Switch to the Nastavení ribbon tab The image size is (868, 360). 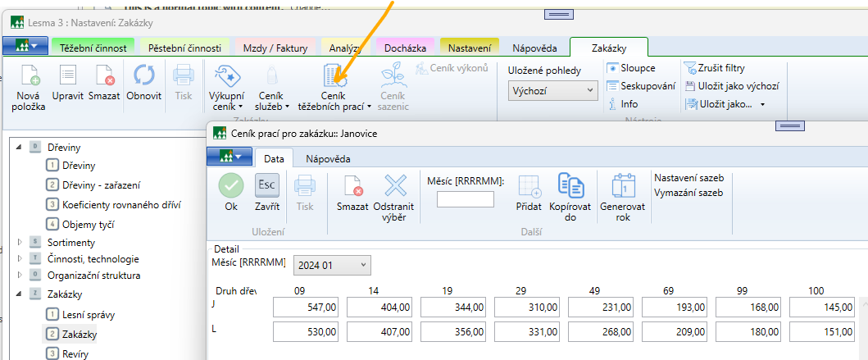(x=470, y=48)
